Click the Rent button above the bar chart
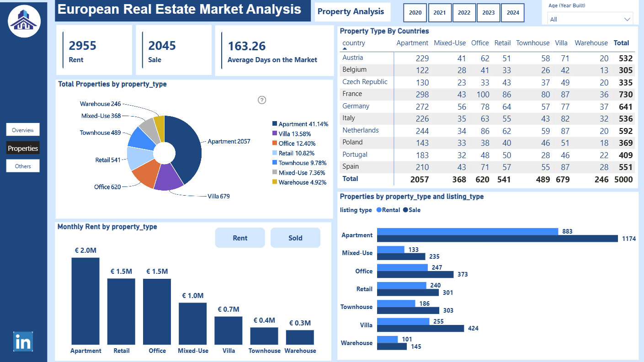644x362 pixels. [240, 238]
